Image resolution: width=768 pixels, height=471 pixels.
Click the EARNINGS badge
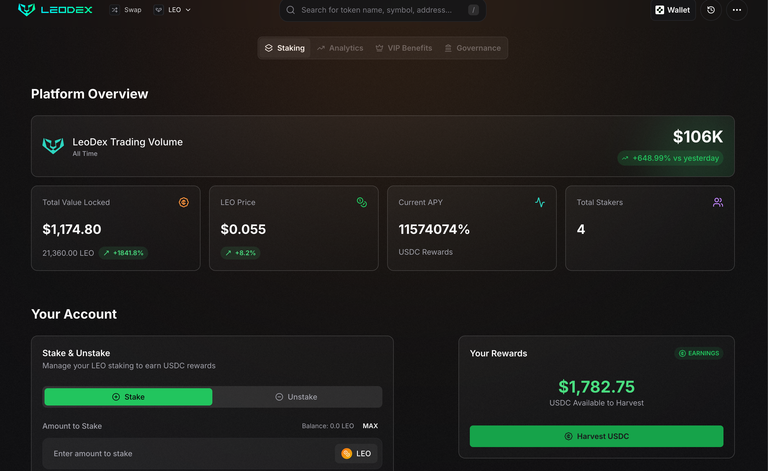pyautogui.click(x=699, y=353)
